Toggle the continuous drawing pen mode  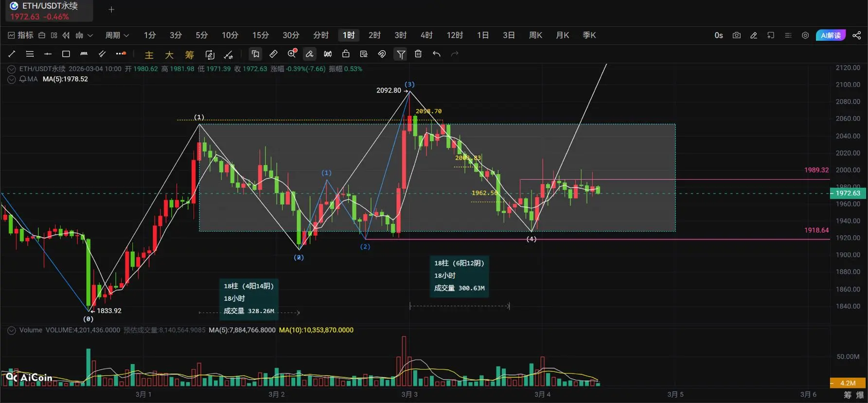[310, 54]
